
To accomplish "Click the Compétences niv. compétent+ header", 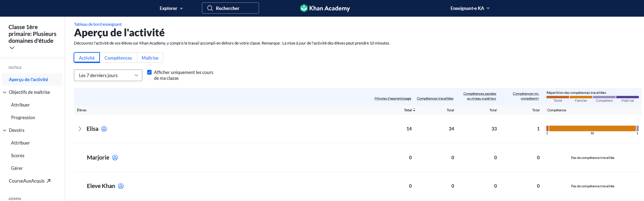I will (x=526, y=96).
